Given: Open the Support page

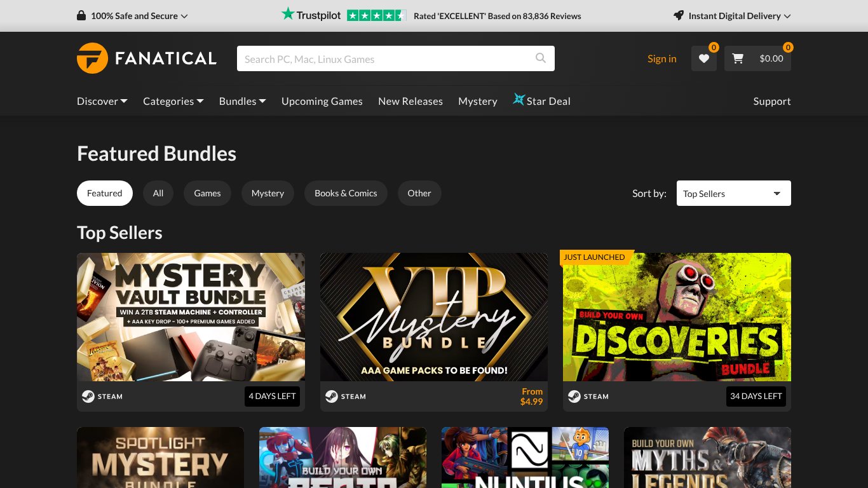Looking at the screenshot, I should 772,101.
